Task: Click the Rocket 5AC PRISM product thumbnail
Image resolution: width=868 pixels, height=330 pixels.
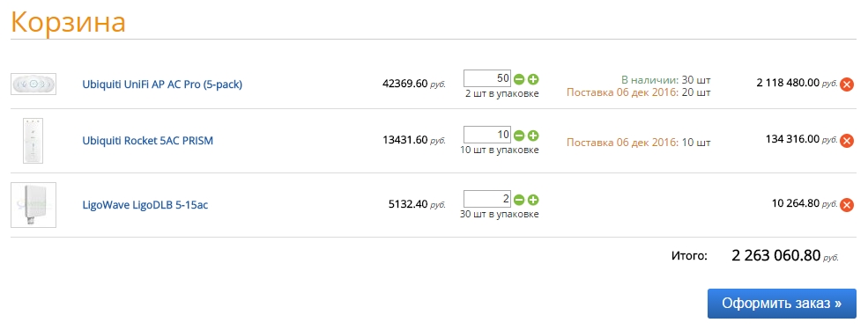Action: (33, 141)
